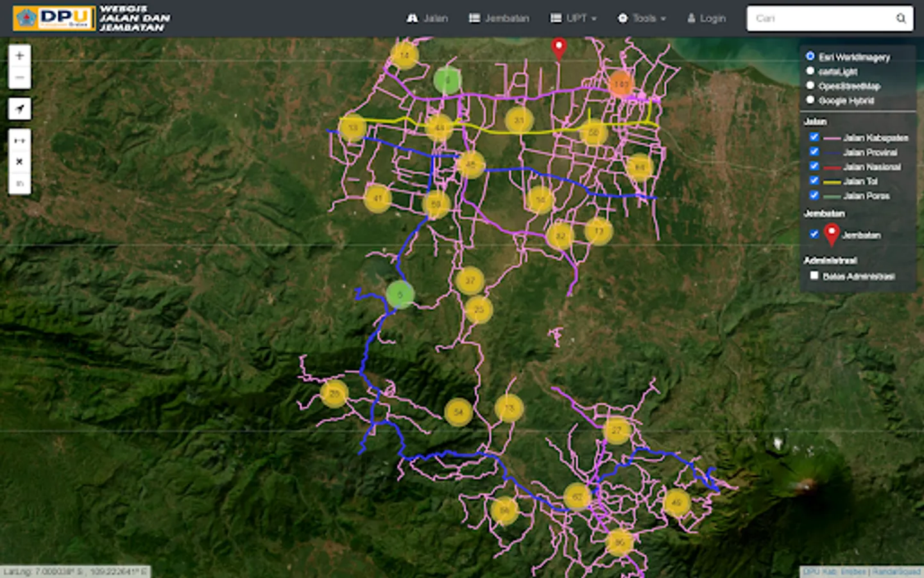The image size is (924, 578).
Task: Activate the locate-me arrow button
Action: (20, 109)
